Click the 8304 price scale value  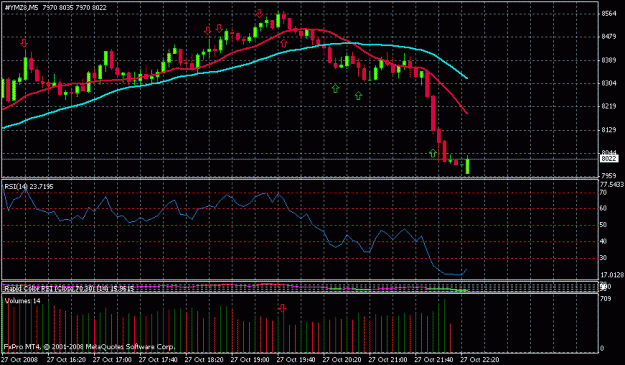(x=609, y=83)
